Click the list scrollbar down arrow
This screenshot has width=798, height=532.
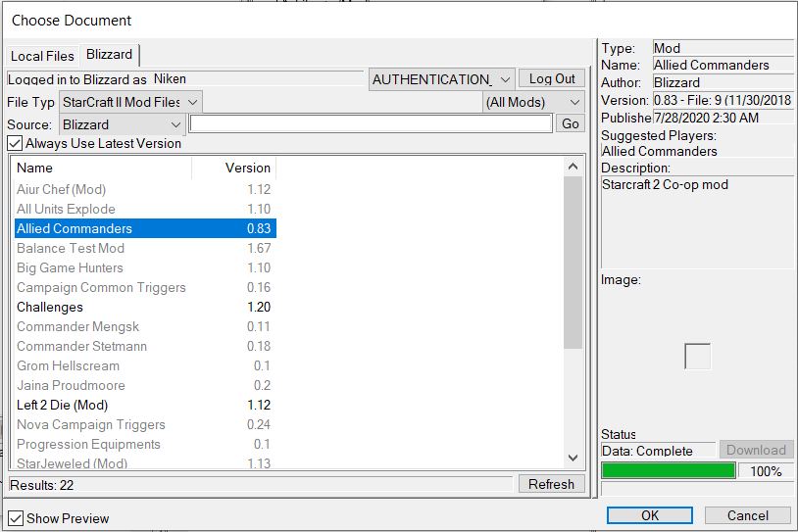(x=573, y=458)
